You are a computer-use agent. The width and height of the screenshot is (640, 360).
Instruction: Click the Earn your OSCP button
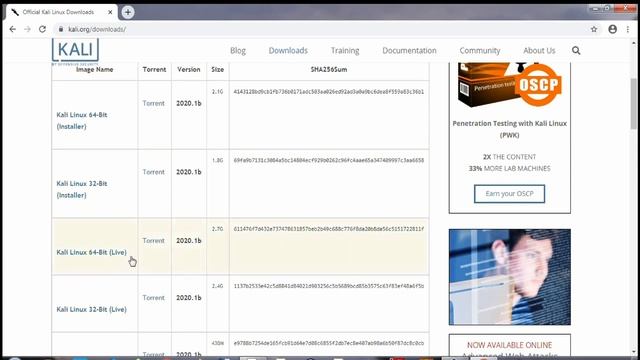tap(509, 193)
